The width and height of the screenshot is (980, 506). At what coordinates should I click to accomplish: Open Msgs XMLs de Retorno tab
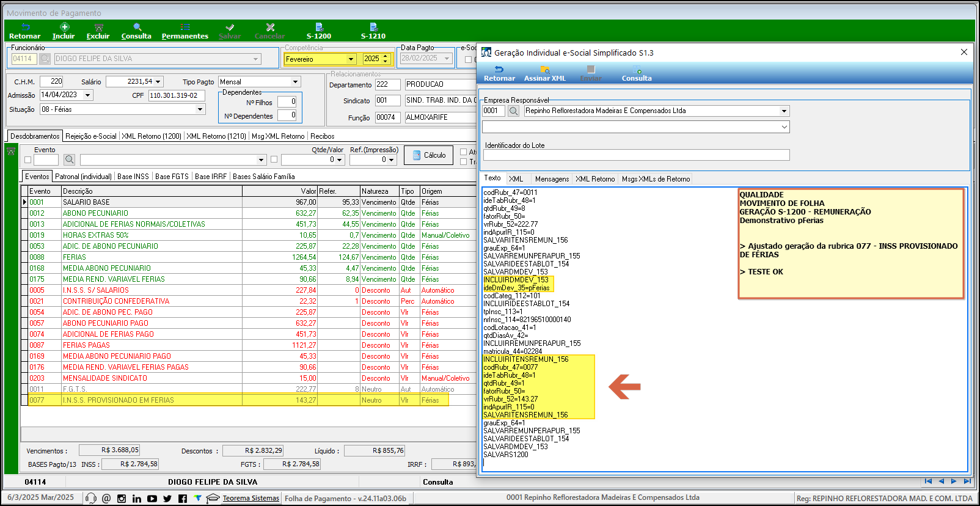[656, 179]
